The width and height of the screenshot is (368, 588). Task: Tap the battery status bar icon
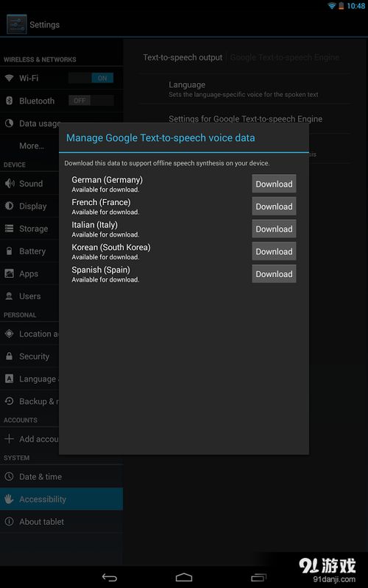click(x=341, y=6)
